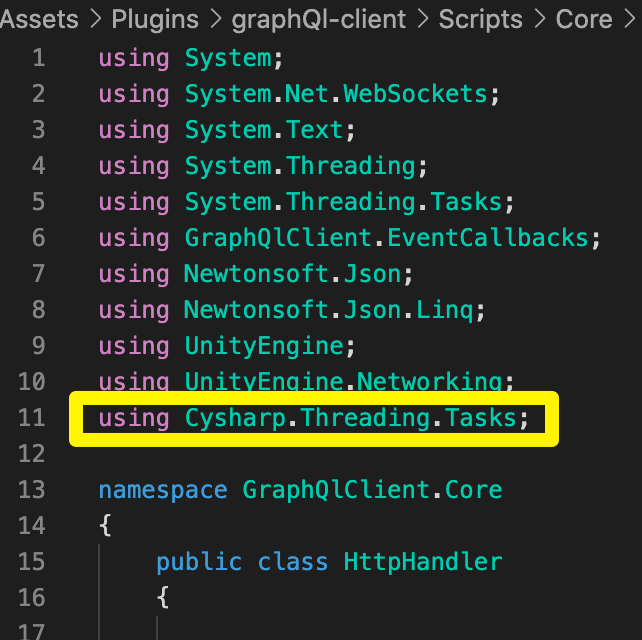Open the Plugins breadcrumb segment
This screenshot has width=642, height=640.
(155, 20)
